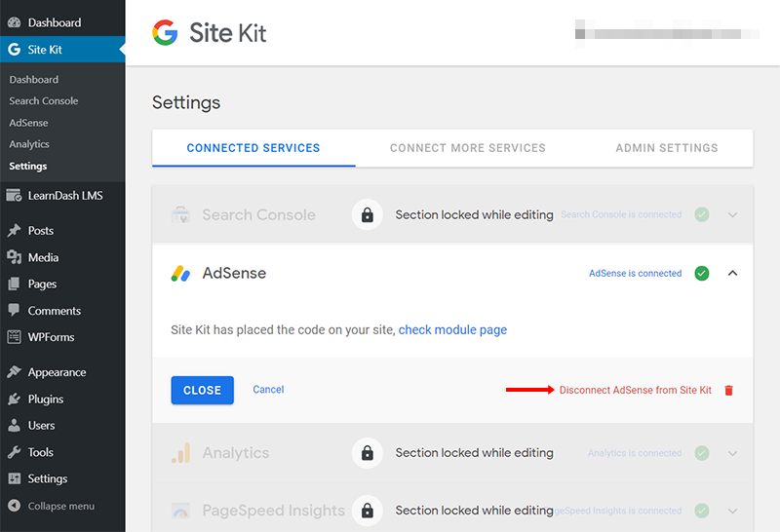Open AdSense submenu in sidebar
The width and height of the screenshot is (780, 532).
(29, 123)
